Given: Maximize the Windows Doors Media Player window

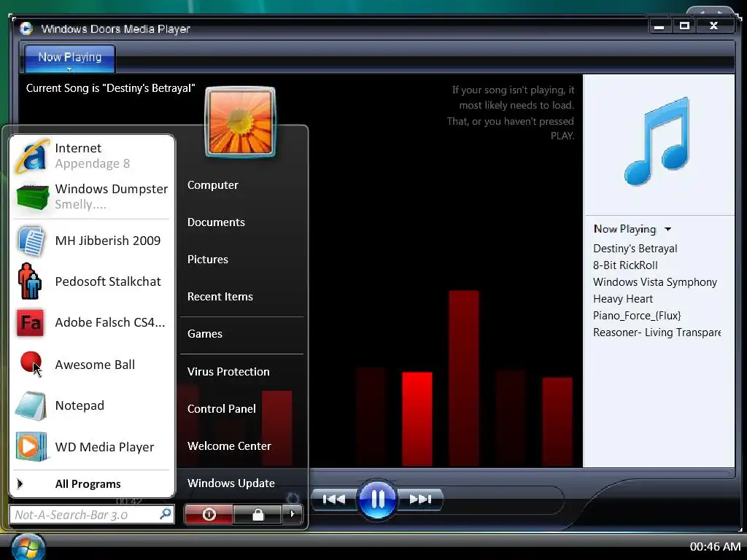Looking at the screenshot, I should [684, 26].
